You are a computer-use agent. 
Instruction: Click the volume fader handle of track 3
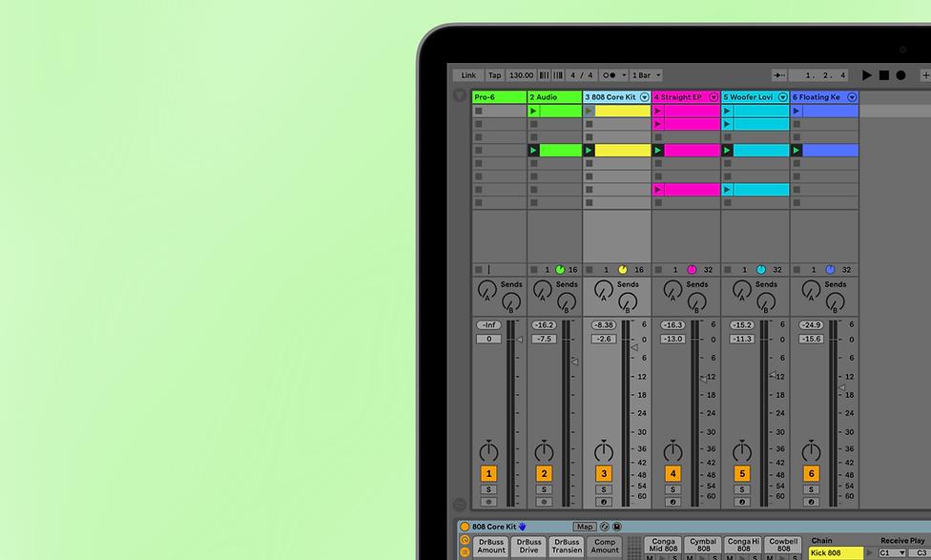tap(634, 347)
